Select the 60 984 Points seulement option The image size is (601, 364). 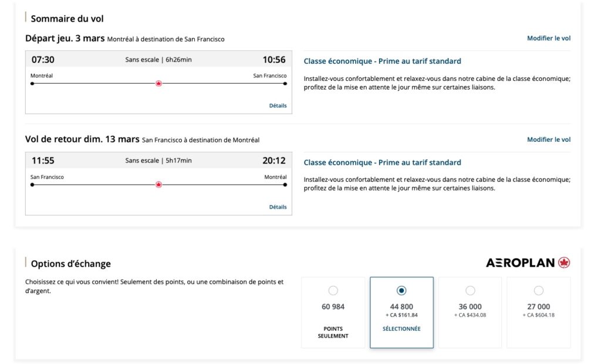[333, 290]
